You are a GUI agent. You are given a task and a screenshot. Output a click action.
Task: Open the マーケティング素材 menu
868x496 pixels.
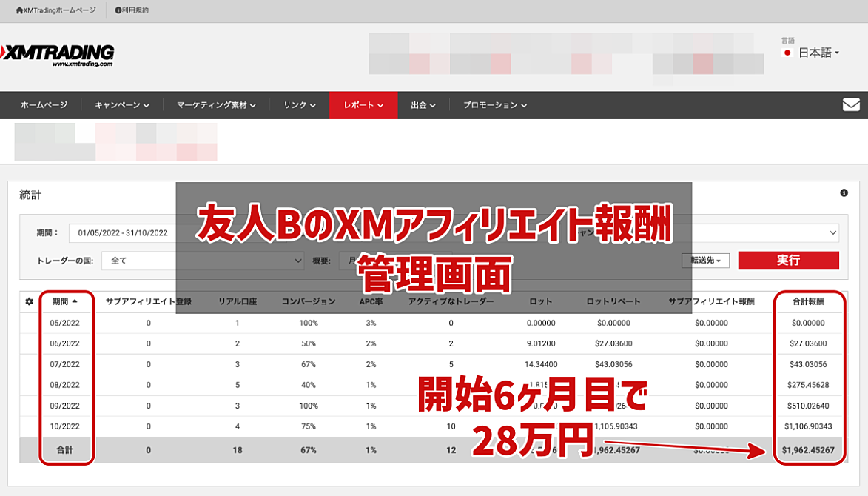coord(216,104)
